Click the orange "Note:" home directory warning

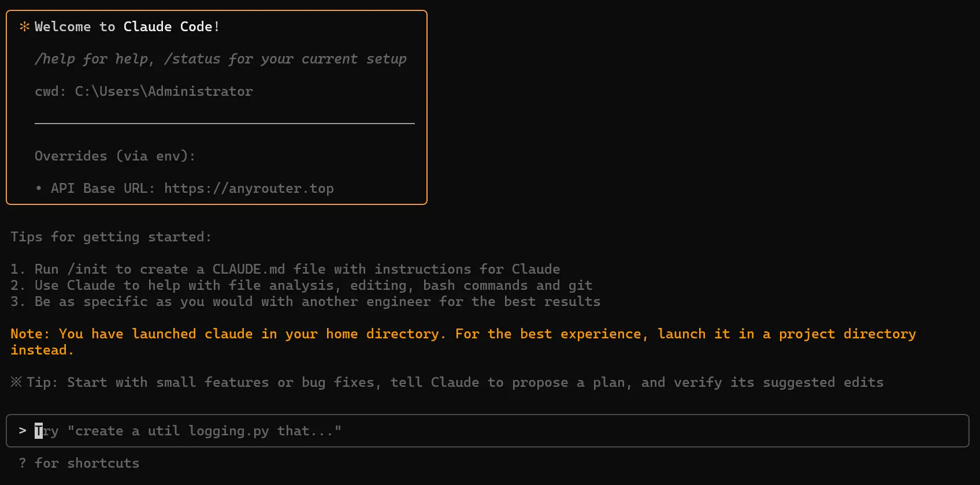463,342
